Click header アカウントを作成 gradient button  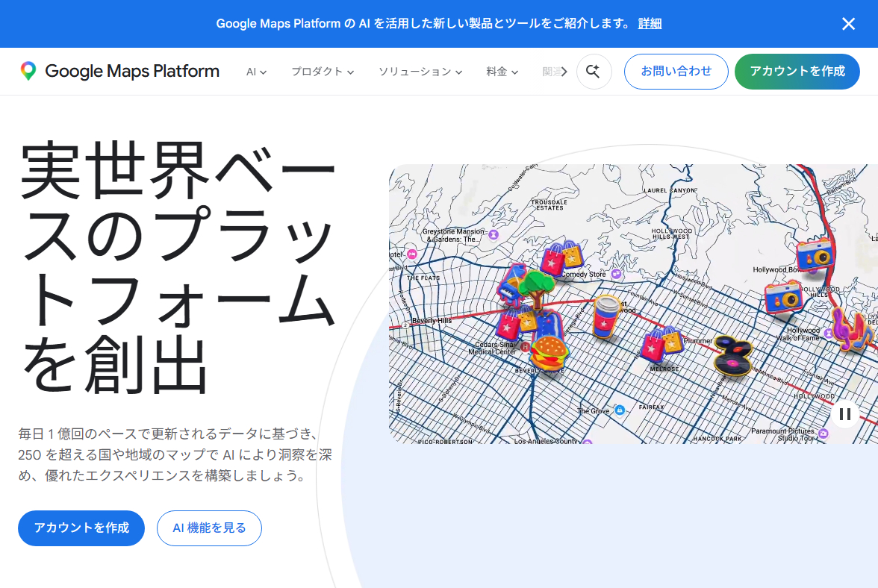point(797,72)
